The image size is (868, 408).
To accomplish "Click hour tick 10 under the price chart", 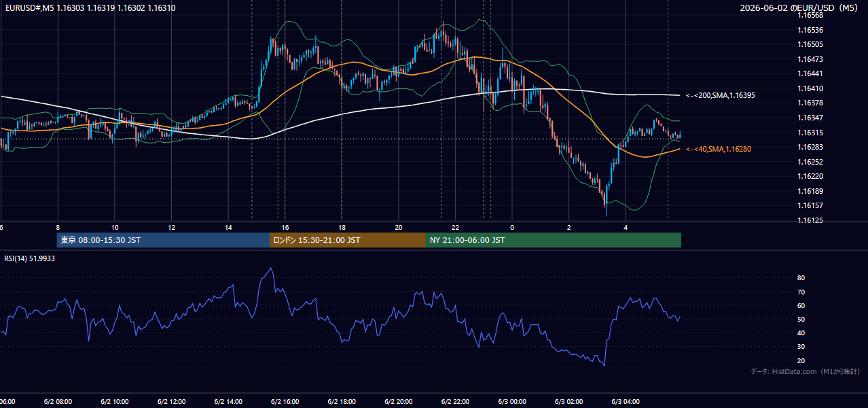I will (x=115, y=227).
